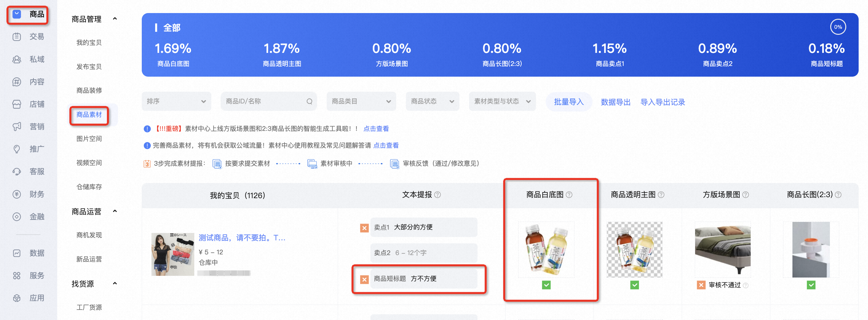This screenshot has height=320, width=868.
Task: Click 点击查看 after the 重磅 notice
Action: click(376, 129)
